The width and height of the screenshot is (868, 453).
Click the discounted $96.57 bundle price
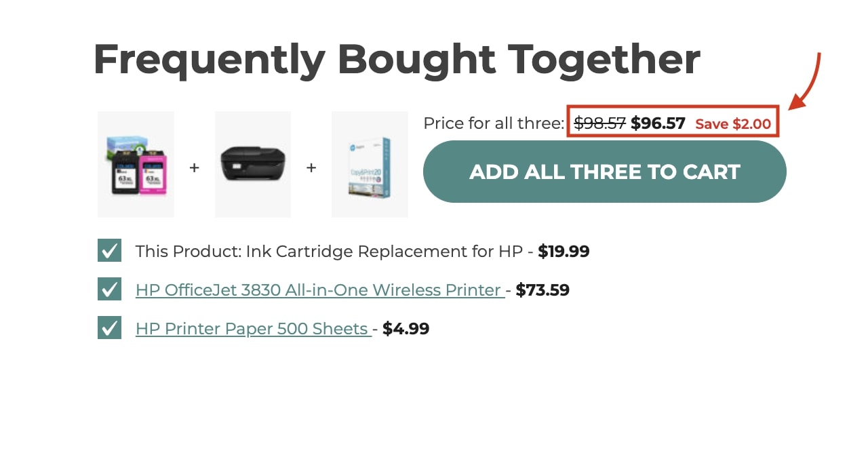658,123
